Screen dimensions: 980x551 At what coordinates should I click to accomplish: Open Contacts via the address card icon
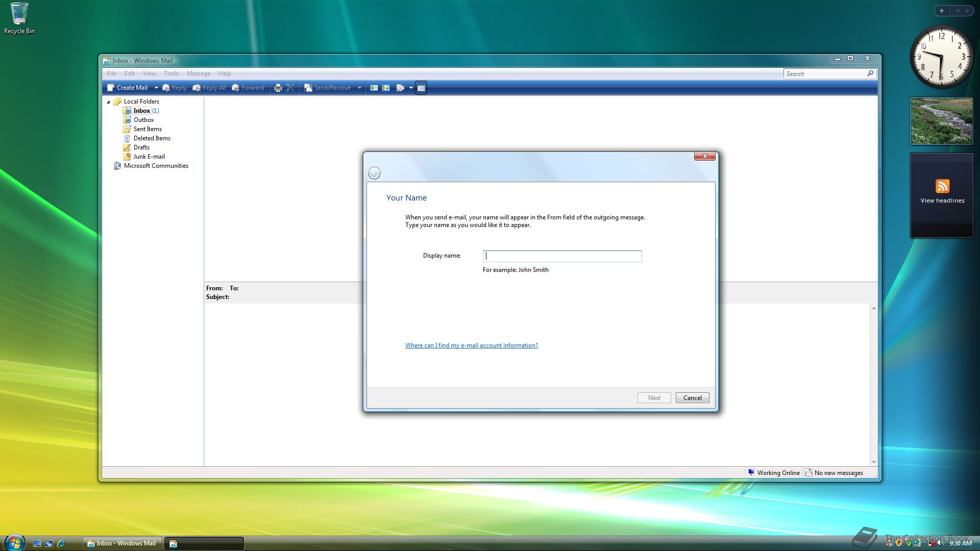coord(374,88)
